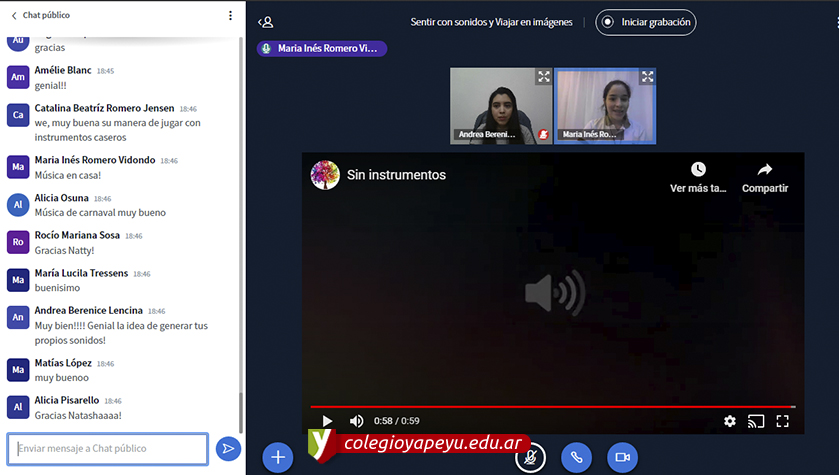Click the red video progress bar
The width and height of the screenshot is (839, 475).
(x=552, y=407)
